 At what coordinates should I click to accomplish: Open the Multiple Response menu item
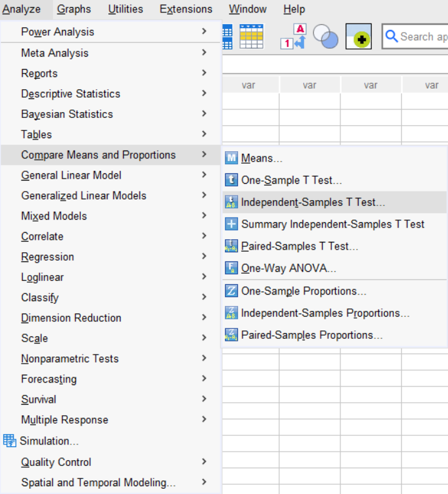110,420
